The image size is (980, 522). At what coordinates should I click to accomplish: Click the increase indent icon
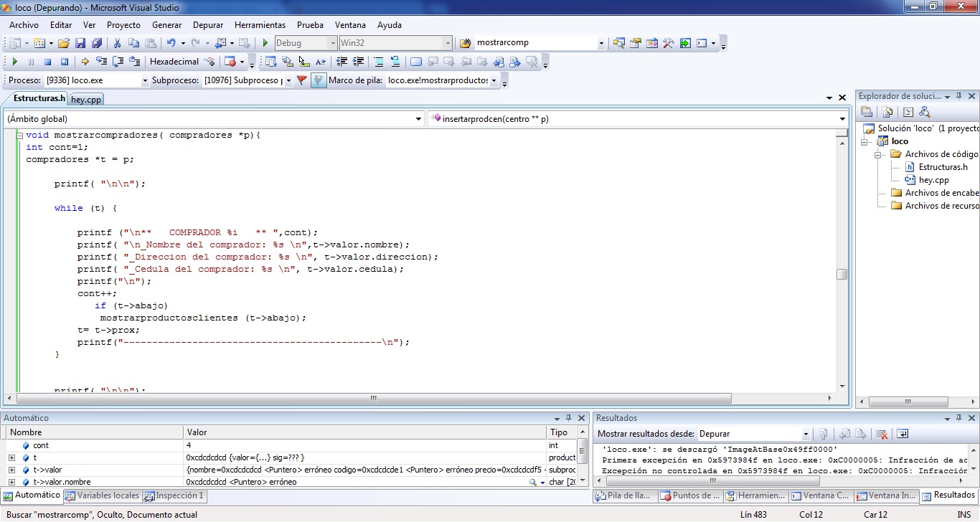pyautogui.click(x=359, y=62)
